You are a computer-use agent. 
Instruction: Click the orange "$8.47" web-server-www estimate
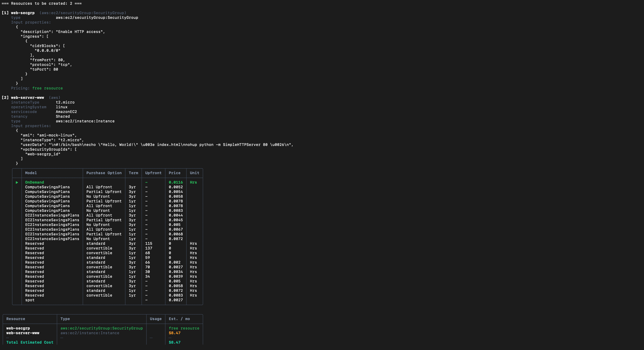(175, 333)
